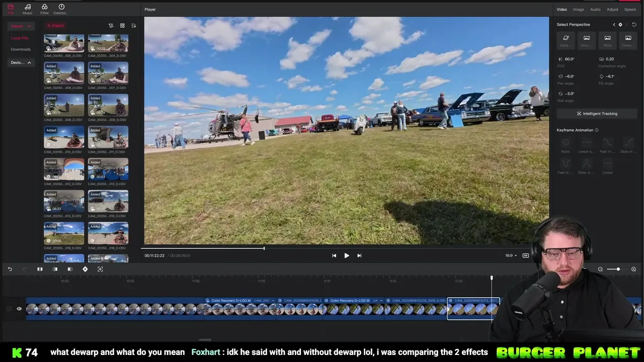Select clip thumbnail ending 012_D.OSV
Image resolution: width=644 pixels, height=362 pixels.
(64, 169)
